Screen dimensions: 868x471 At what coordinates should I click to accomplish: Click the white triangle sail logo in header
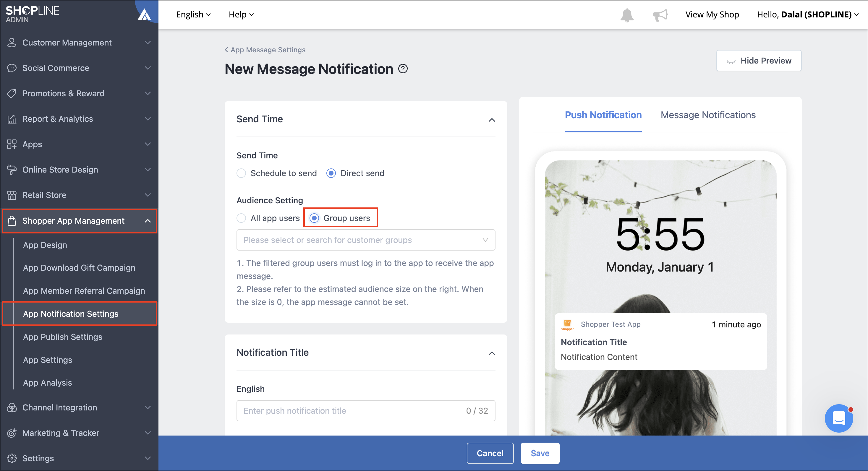[144, 14]
